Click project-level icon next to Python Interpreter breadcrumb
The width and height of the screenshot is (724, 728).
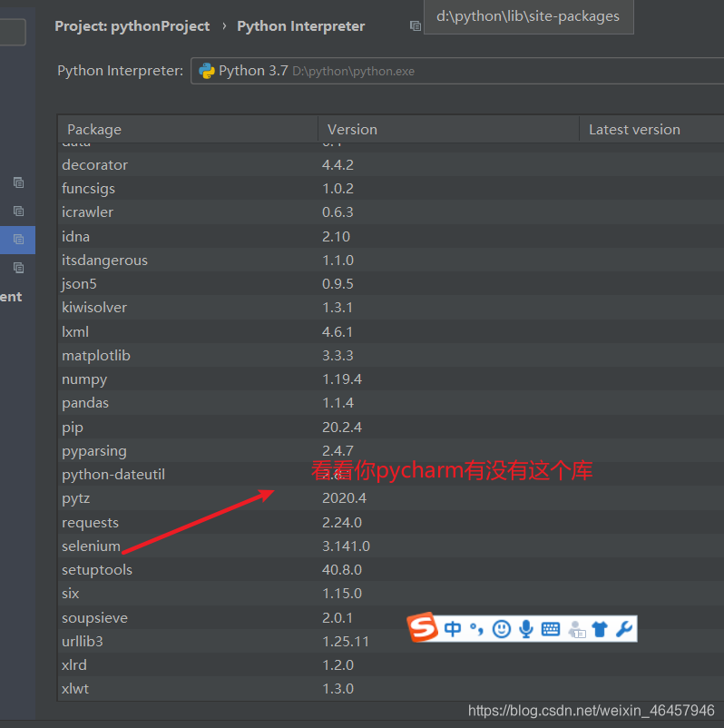pyautogui.click(x=416, y=26)
